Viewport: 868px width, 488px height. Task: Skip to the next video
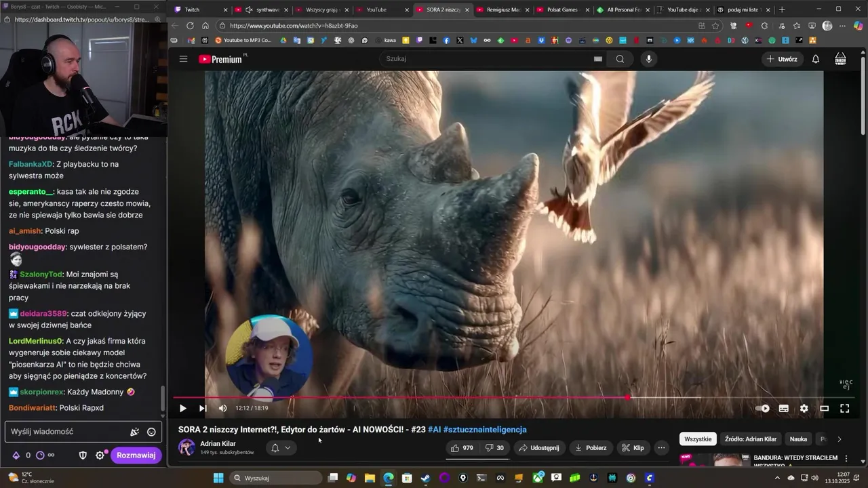[202, 408]
